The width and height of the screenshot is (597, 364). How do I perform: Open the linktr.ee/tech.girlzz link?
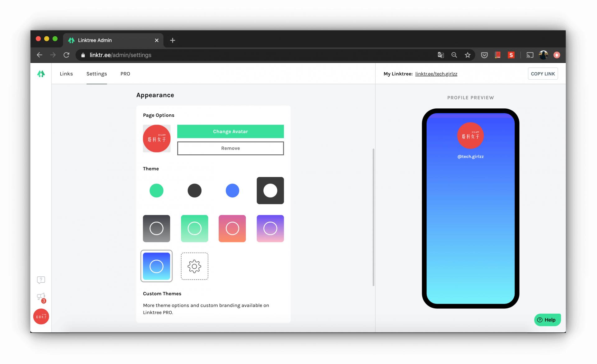tap(436, 74)
